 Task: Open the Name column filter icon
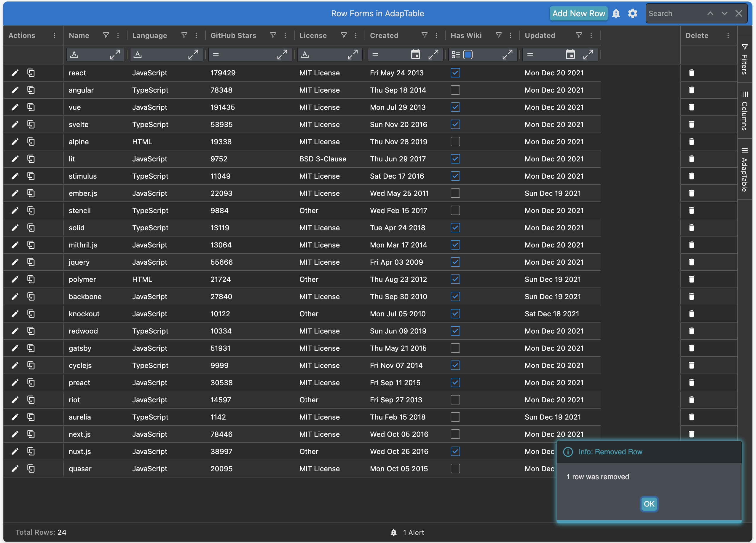tap(106, 35)
